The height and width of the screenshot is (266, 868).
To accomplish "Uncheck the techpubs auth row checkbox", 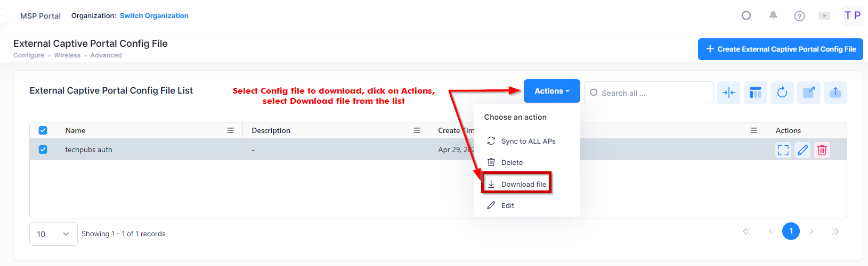I will 43,150.
